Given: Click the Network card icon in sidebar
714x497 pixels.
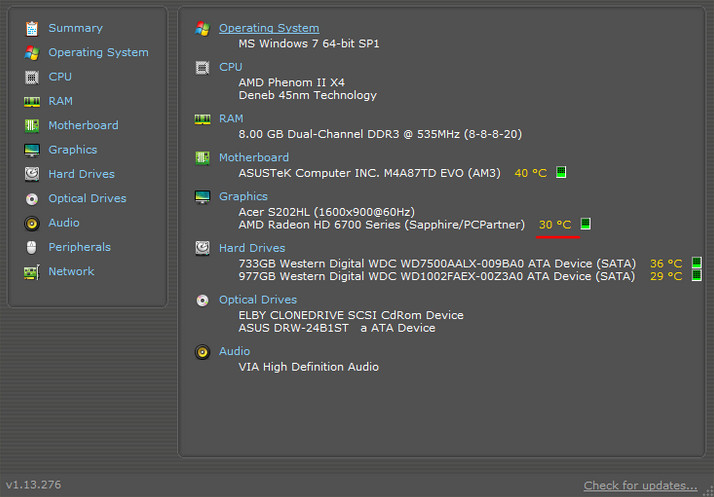Looking at the screenshot, I should [x=32, y=272].
